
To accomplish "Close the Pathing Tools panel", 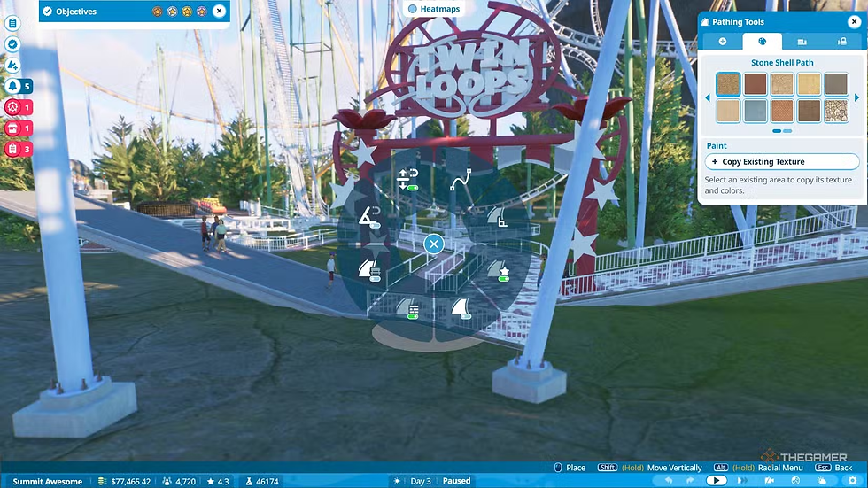I will (854, 22).
